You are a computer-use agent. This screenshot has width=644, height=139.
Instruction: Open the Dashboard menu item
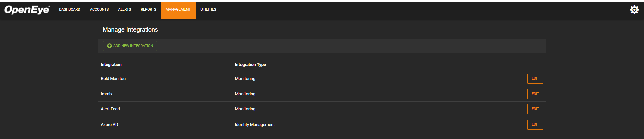pyautogui.click(x=70, y=10)
